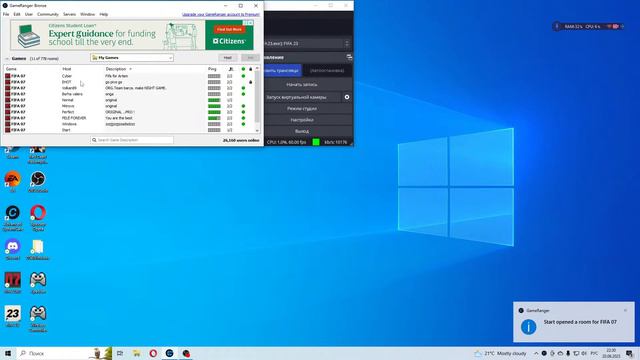Open the User menu in GameRanger
The width and height of the screenshot is (640, 360).
pyautogui.click(x=29, y=14)
